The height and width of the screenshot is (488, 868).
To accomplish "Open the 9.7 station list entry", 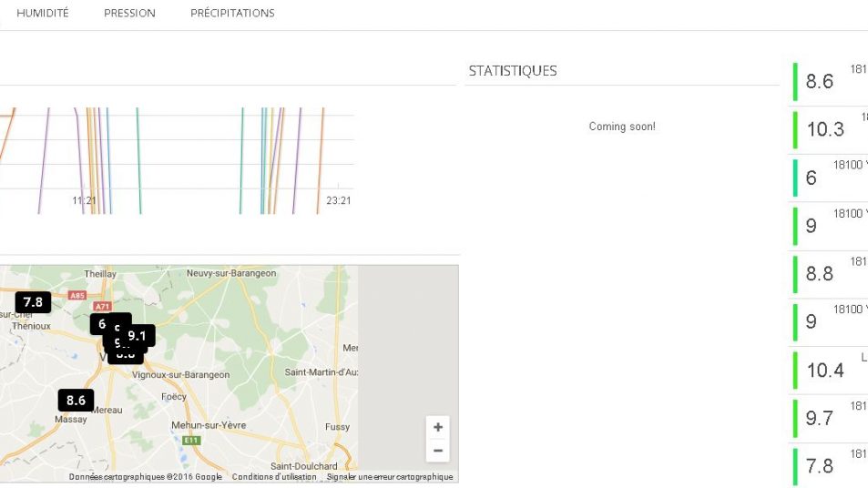I will click(820, 419).
